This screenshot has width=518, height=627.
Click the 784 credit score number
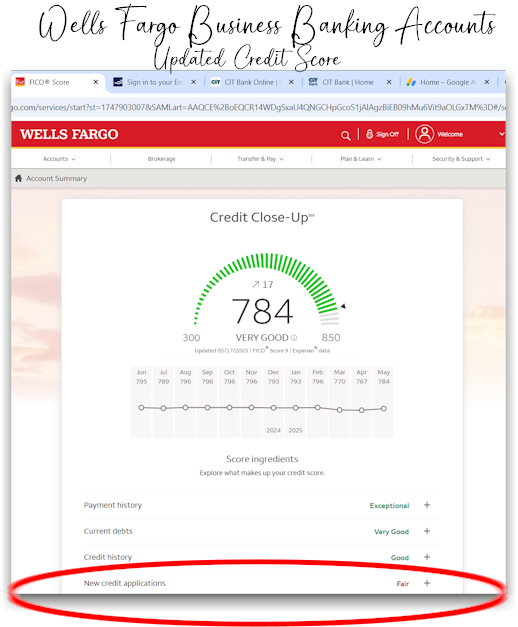coord(262,311)
